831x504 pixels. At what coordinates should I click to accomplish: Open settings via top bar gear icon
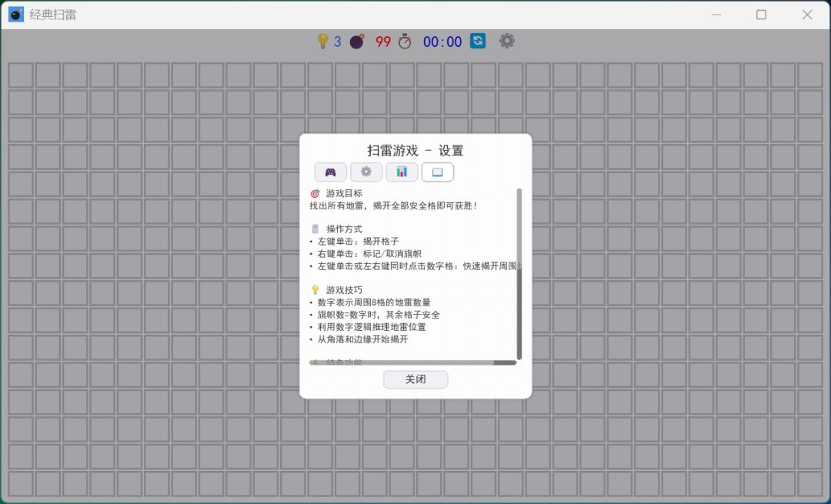[x=506, y=41]
